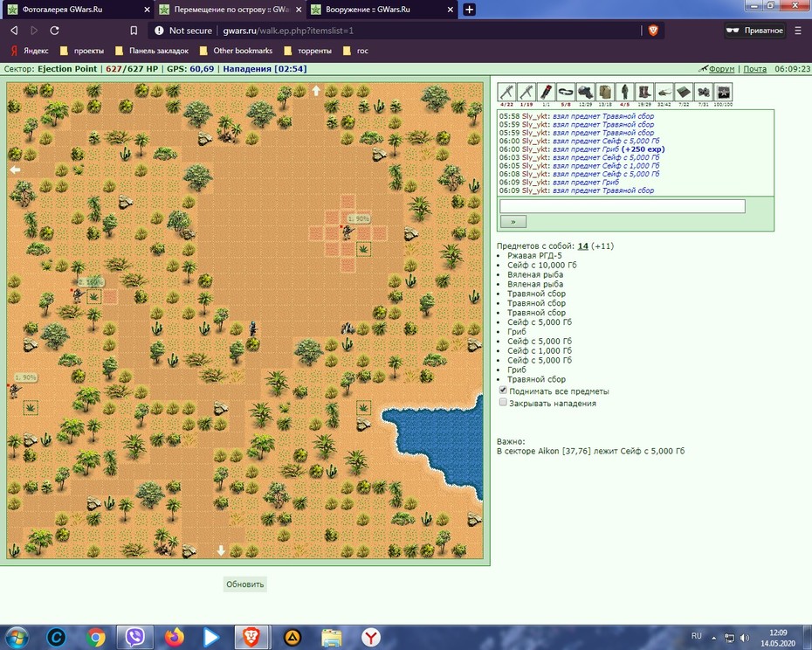Screen dimensions: 812x650
Task: Toggle 'Закрывать нападения' checkbox
Action: (x=503, y=402)
